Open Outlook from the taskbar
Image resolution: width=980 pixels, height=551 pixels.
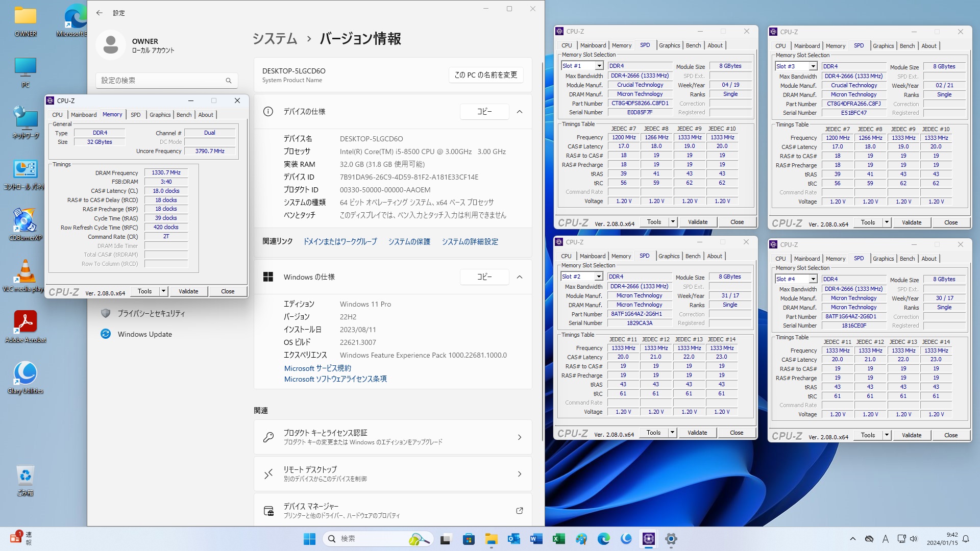(513, 539)
